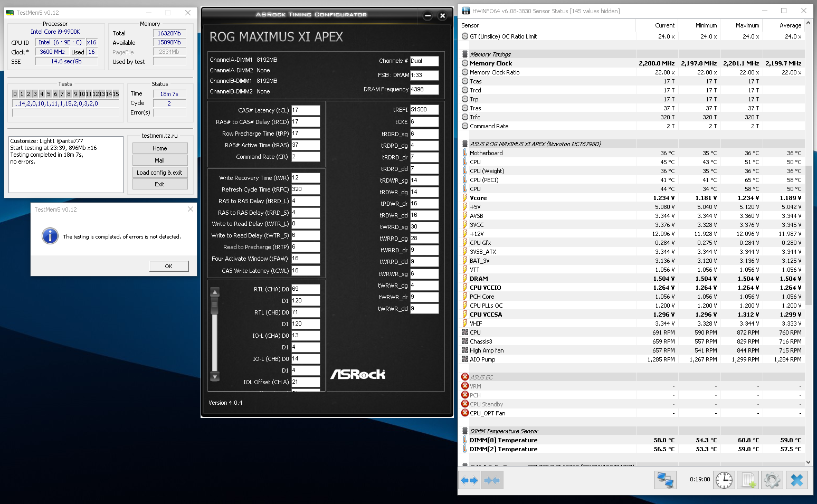
Task: Click the Write Recovery Time (tWR) field
Action: 306,178
